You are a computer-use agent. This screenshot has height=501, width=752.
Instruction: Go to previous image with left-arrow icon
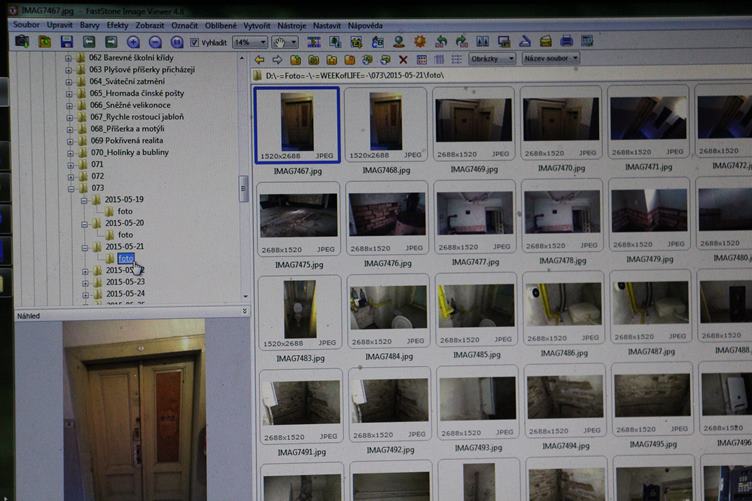[x=89, y=42]
